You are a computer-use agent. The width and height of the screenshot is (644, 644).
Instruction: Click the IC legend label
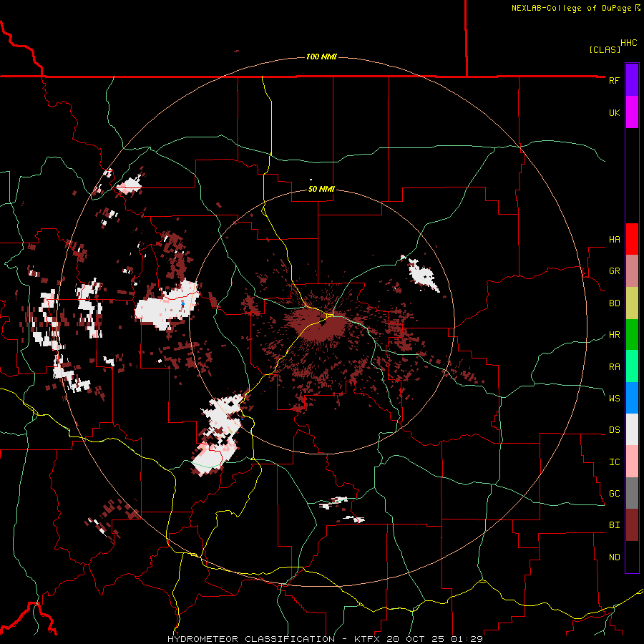pos(614,462)
